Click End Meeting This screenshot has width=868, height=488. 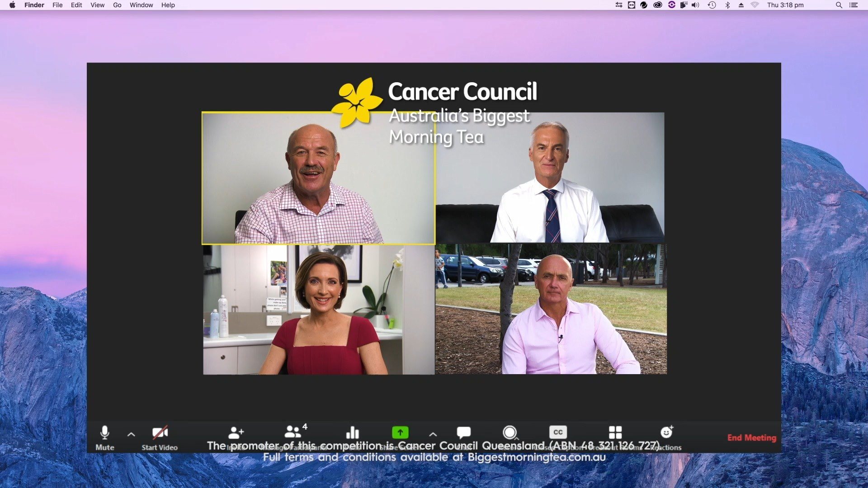click(751, 437)
